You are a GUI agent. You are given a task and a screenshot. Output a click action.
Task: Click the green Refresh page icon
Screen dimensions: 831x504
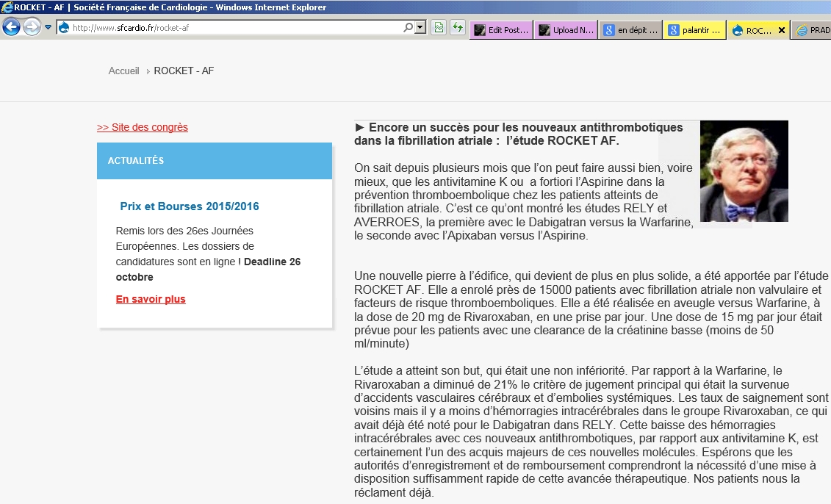point(458,28)
